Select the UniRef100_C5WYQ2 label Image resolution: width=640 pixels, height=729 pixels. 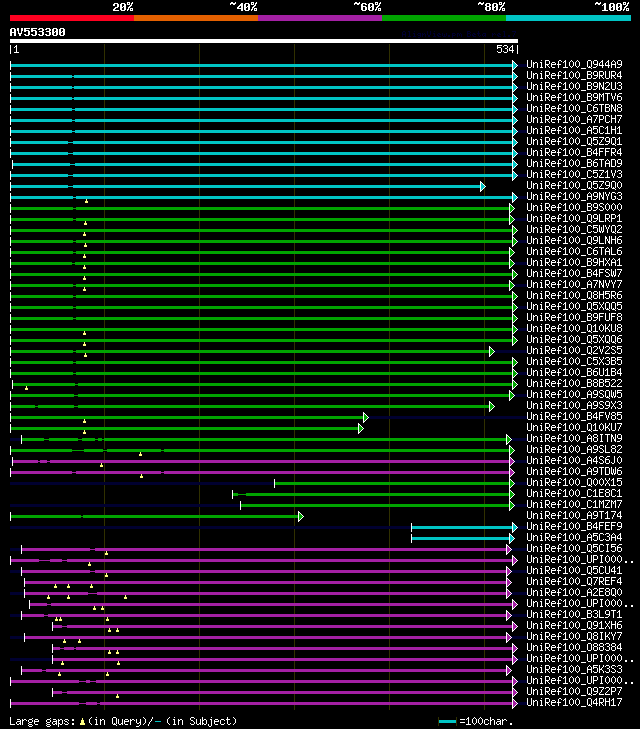(574, 230)
